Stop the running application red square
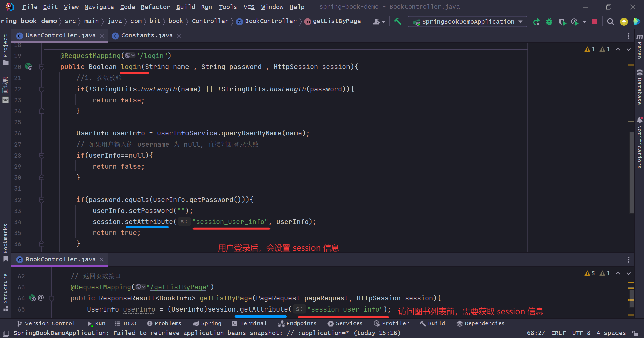 594,22
